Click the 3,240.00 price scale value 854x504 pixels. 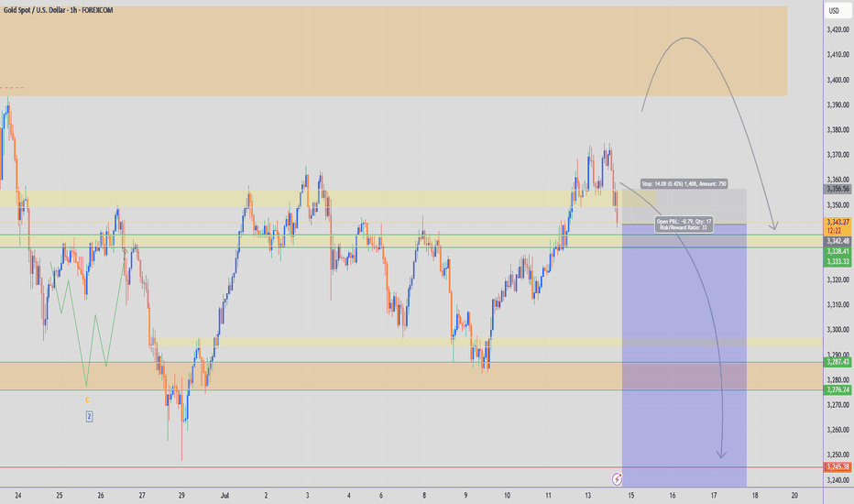[838, 480]
